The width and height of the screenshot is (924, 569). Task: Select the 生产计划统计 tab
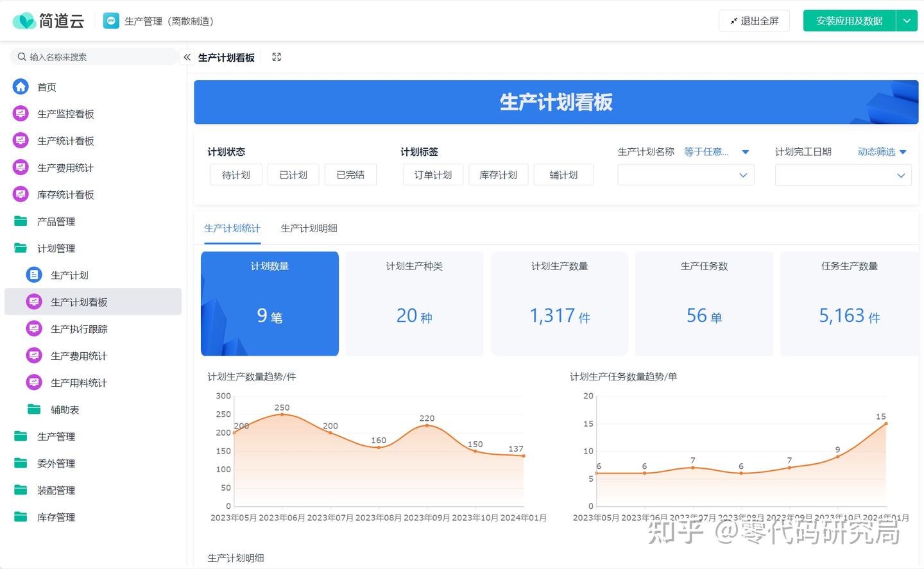coord(232,228)
